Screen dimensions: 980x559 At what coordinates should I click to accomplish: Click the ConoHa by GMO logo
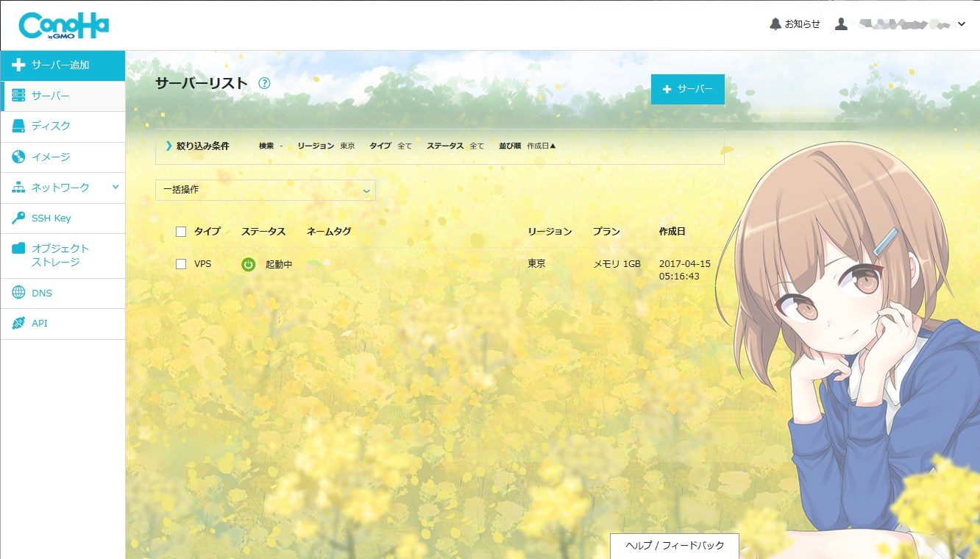coord(64,26)
